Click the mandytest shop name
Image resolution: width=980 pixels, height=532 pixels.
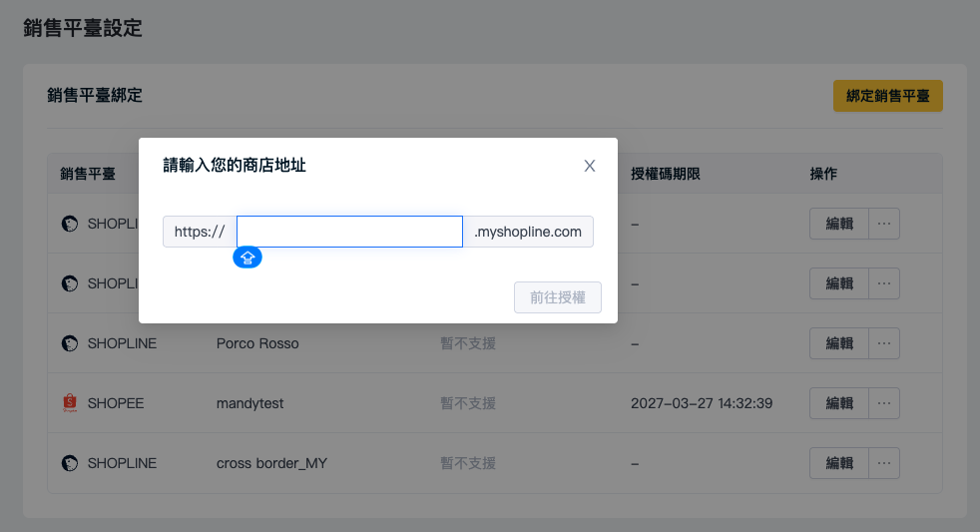pos(250,403)
